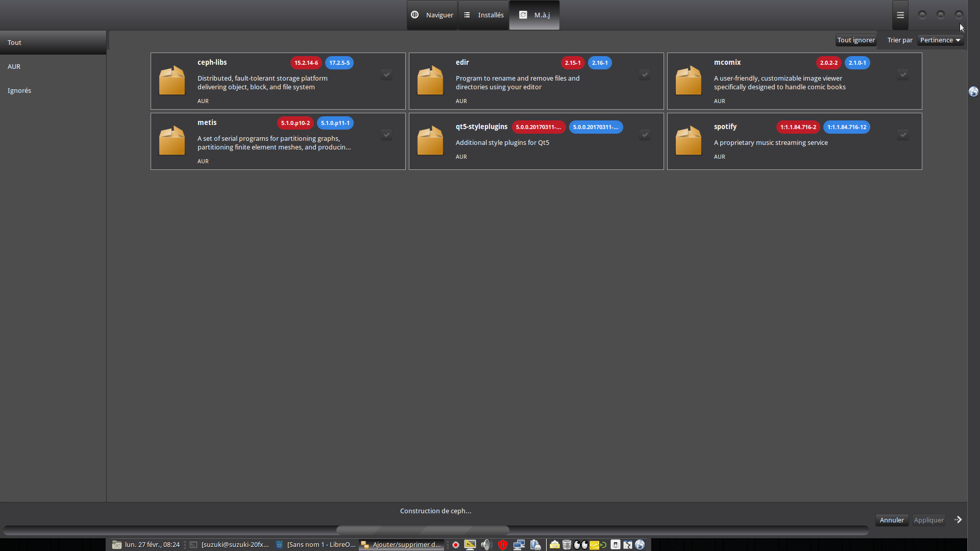This screenshot has height=551, width=980.
Task: Toggle the mcomix update checkbox
Action: pos(903,74)
